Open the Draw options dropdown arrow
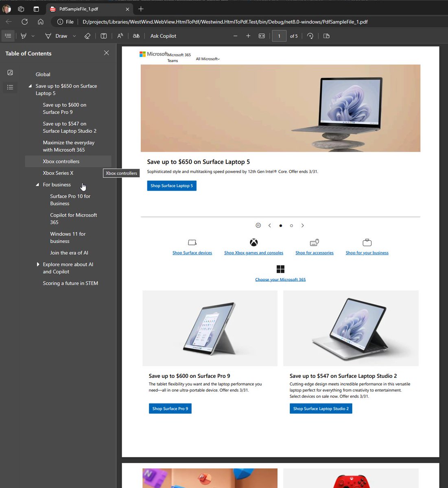Screen dimensions: 448x488 tap(74, 36)
